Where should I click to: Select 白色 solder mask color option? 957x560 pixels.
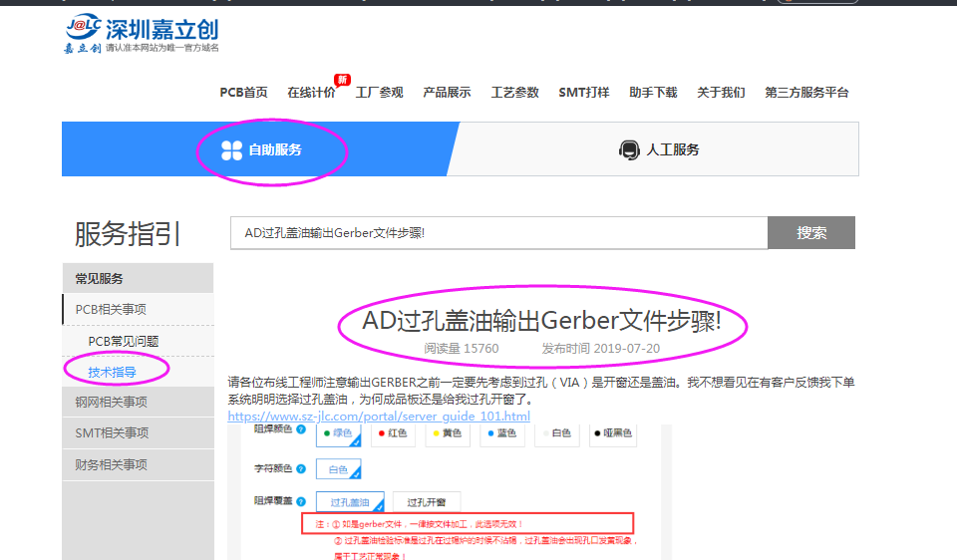click(556, 433)
